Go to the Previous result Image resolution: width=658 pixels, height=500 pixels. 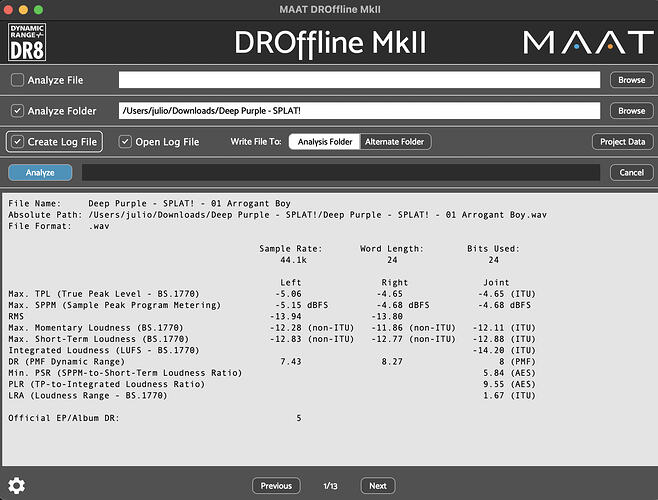(276, 486)
